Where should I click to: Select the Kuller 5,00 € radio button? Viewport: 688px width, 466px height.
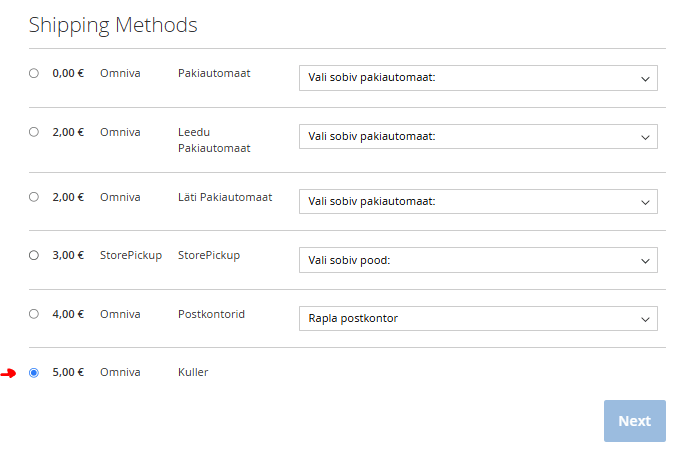[x=34, y=373]
